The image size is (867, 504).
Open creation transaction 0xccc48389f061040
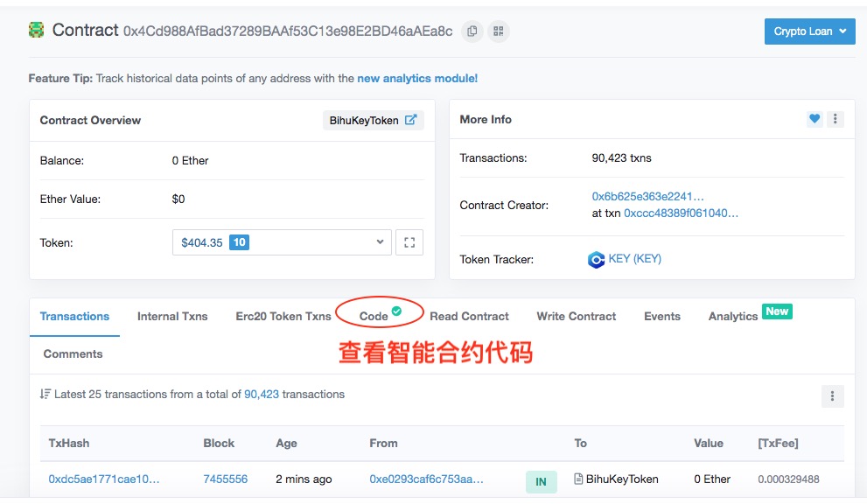pos(681,213)
